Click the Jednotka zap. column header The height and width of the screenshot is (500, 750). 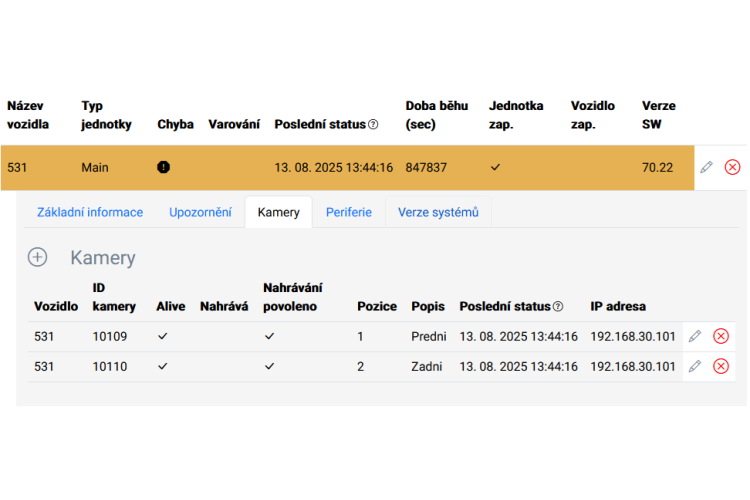pos(516,115)
